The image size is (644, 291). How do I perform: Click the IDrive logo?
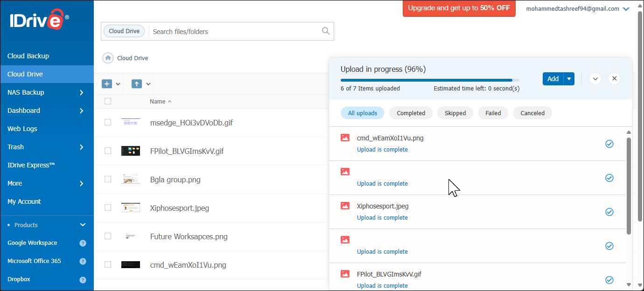point(39,20)
